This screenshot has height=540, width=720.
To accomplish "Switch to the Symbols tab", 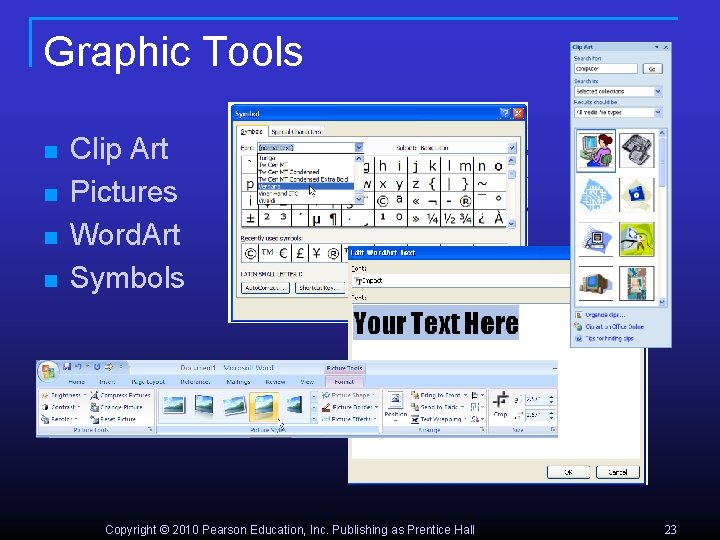I will 252,131.
